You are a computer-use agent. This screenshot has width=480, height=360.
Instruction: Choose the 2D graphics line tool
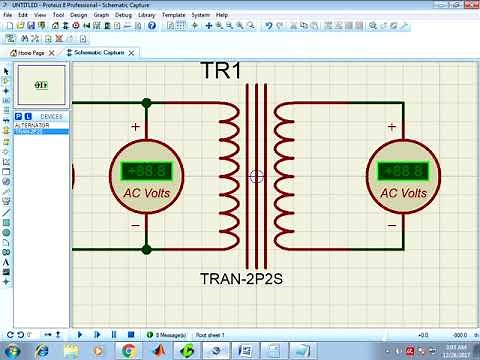(x=6, y=212)
